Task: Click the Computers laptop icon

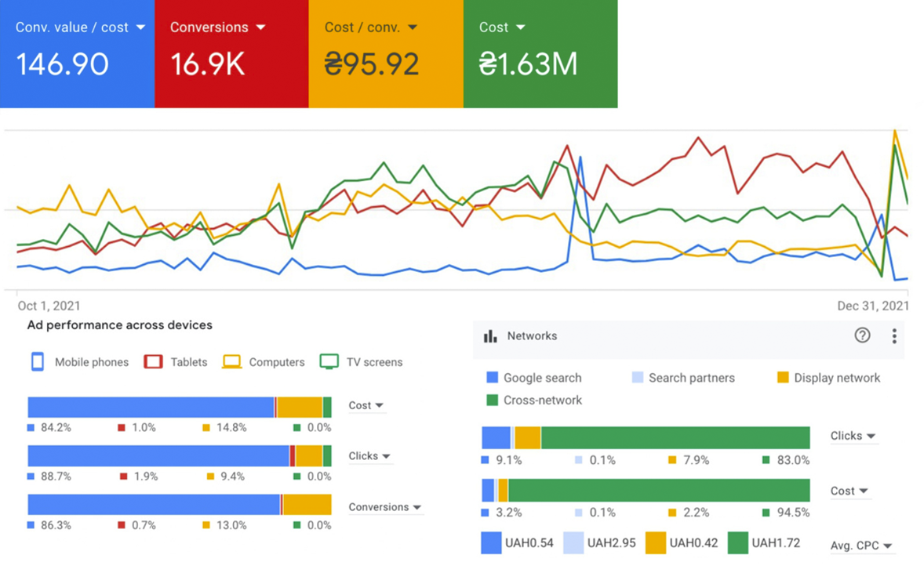Action: click(231, 362)
